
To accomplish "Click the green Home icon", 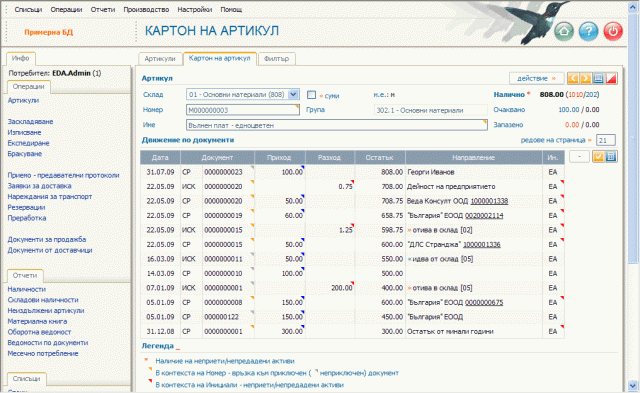I will click(x=564, y=31).
